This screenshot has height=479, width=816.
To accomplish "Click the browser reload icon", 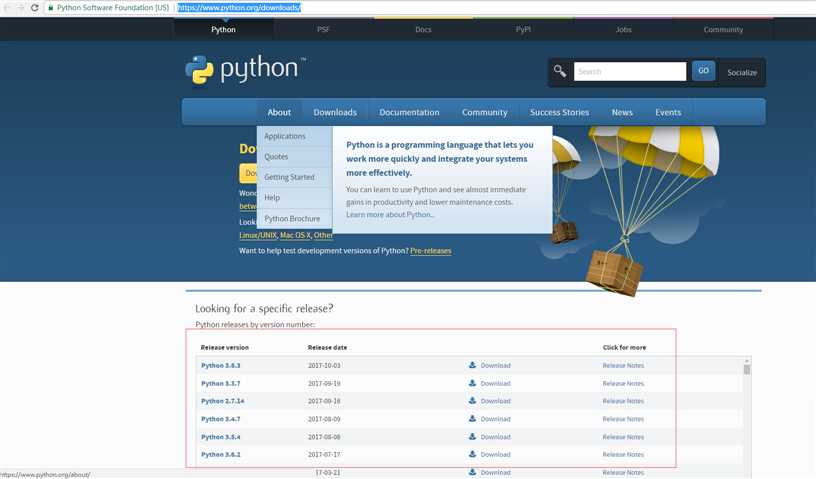I will tap(34, 8).
